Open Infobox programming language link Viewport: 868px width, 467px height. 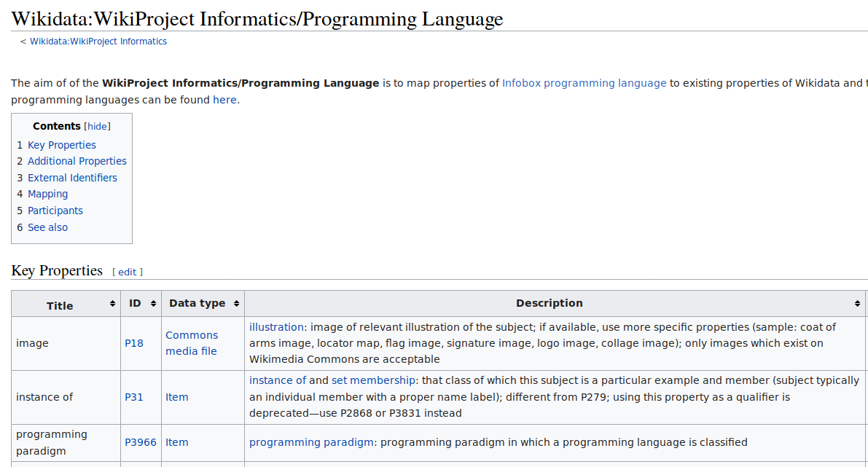[x=584, y=83]
